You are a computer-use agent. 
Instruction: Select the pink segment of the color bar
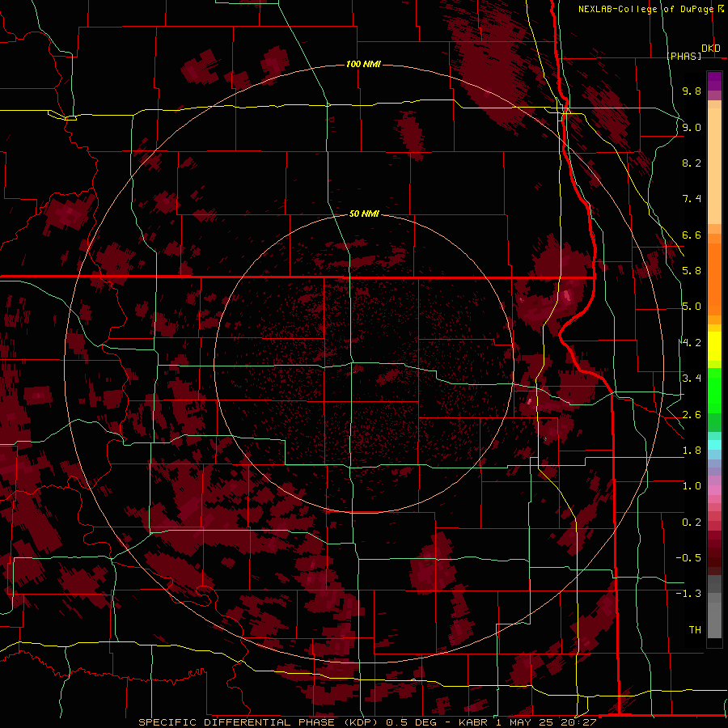tap(714, 490)
